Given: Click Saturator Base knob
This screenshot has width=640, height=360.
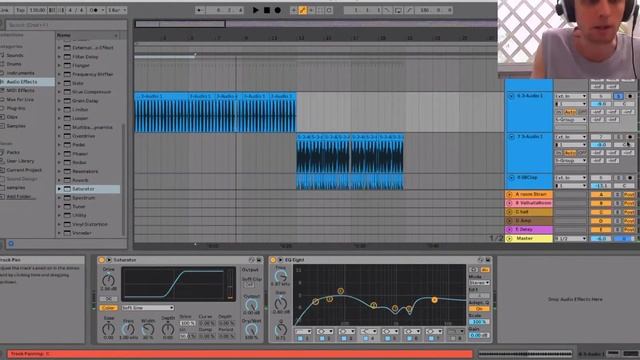Looking at the screenshot, I should (108, 329).
